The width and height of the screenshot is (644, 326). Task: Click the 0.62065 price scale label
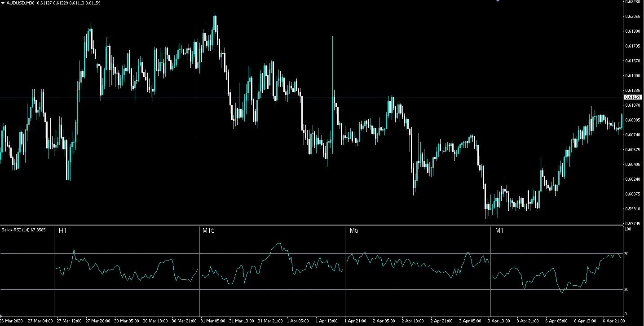[x=632, y=17]
